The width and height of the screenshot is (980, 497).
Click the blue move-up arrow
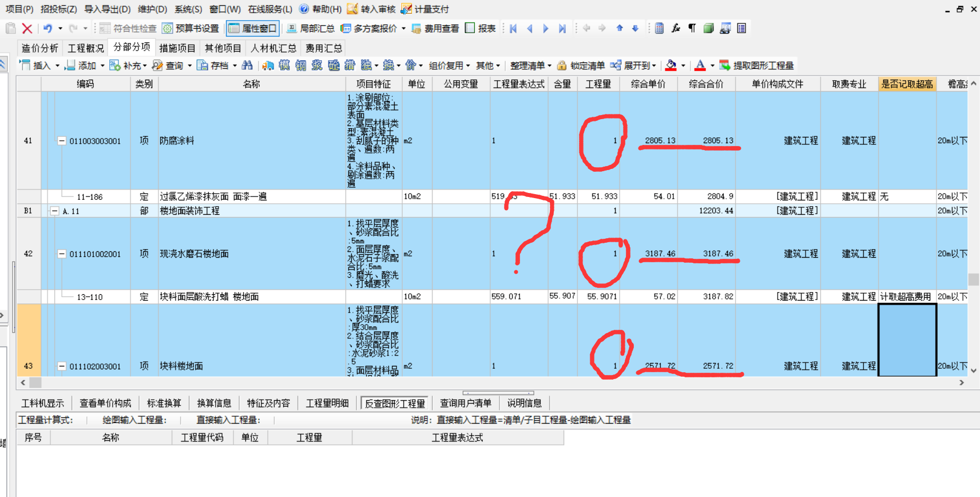[620, 28]
